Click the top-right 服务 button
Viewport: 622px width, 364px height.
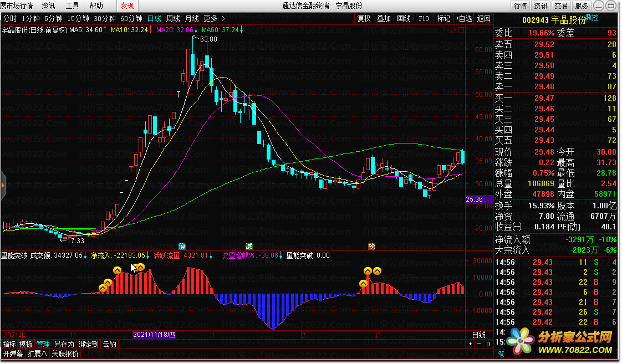coord(582,6)
